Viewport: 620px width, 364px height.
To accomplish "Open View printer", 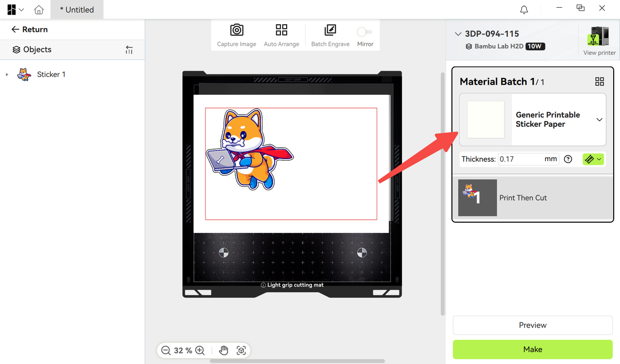I will (599, 41).
